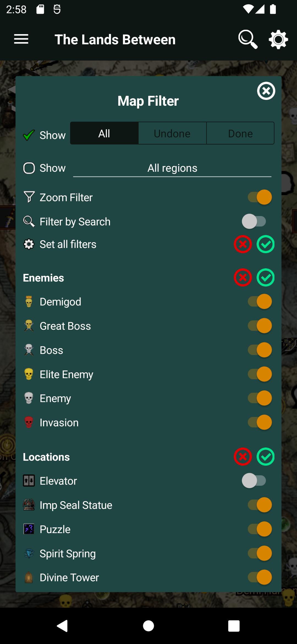Open the All regions dropdown

pyautogui.click(x=172, y=168)
